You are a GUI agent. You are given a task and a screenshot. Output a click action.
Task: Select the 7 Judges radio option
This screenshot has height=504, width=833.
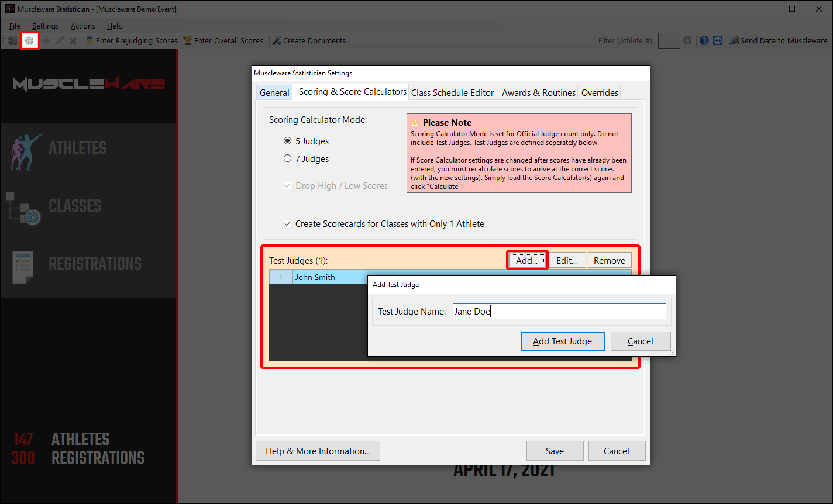pyautogui.click(x=287, y=159)
